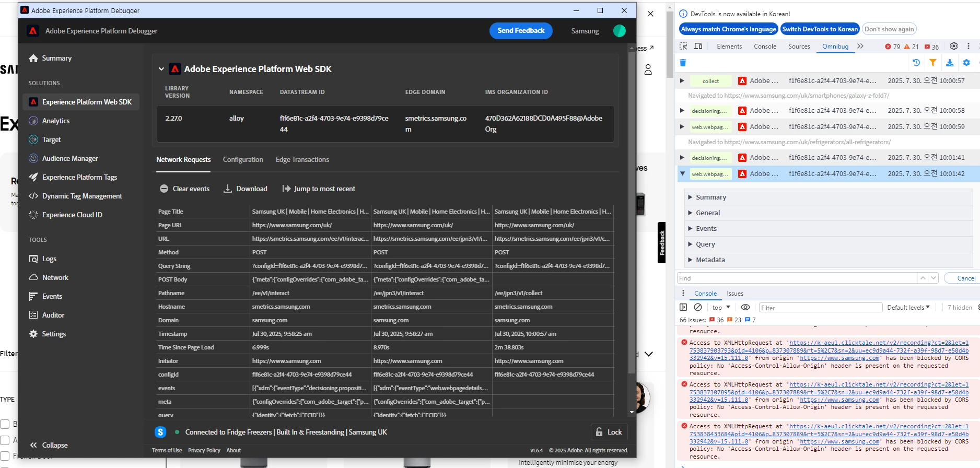The width and height of the screenshot is (980, 468).
Task: Toggle DevTools inspect element picker
Action: pos(683,46)
